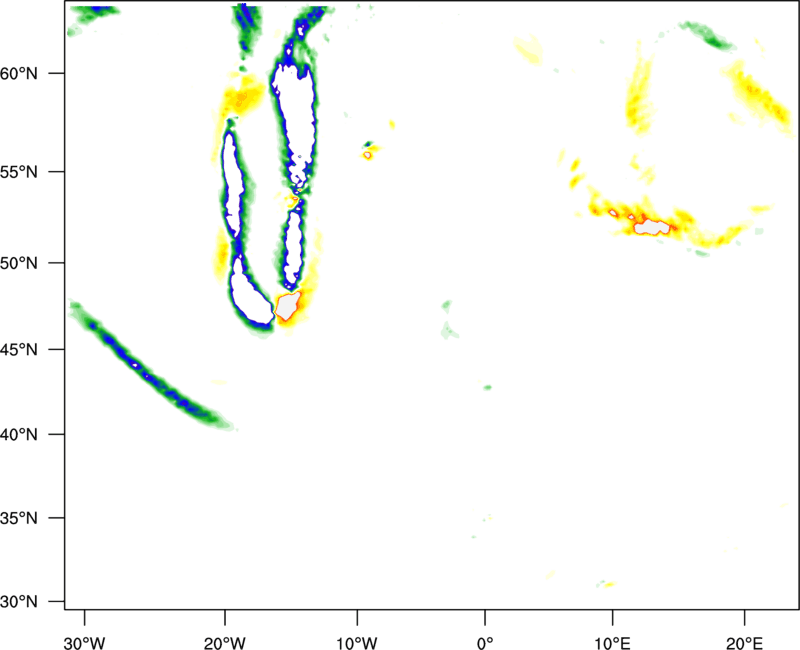This screenshot has width=800, height=650.
Task: Click the 20°E longitude label
Action: pos(744,643)
